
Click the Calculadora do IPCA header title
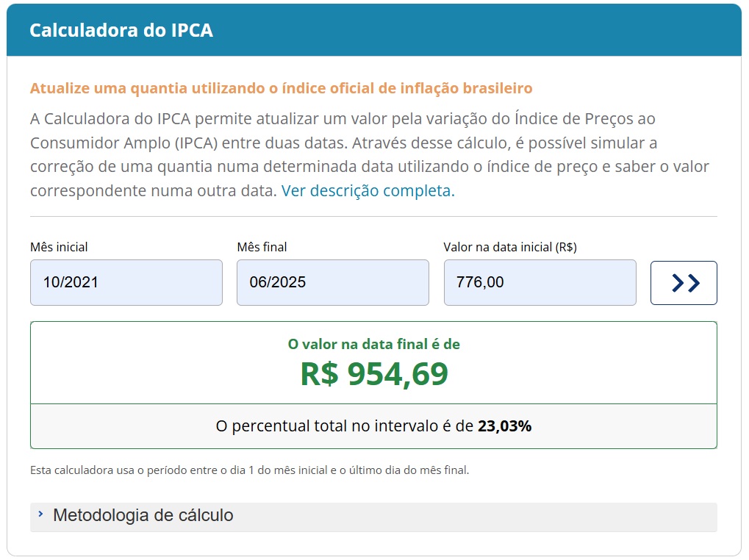121,30
